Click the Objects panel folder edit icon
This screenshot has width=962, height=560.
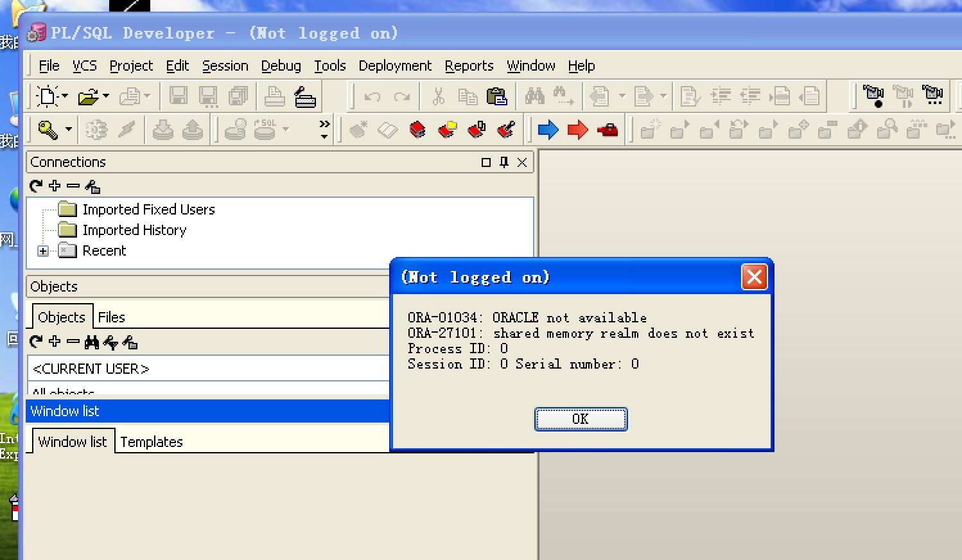pos(130,342)
